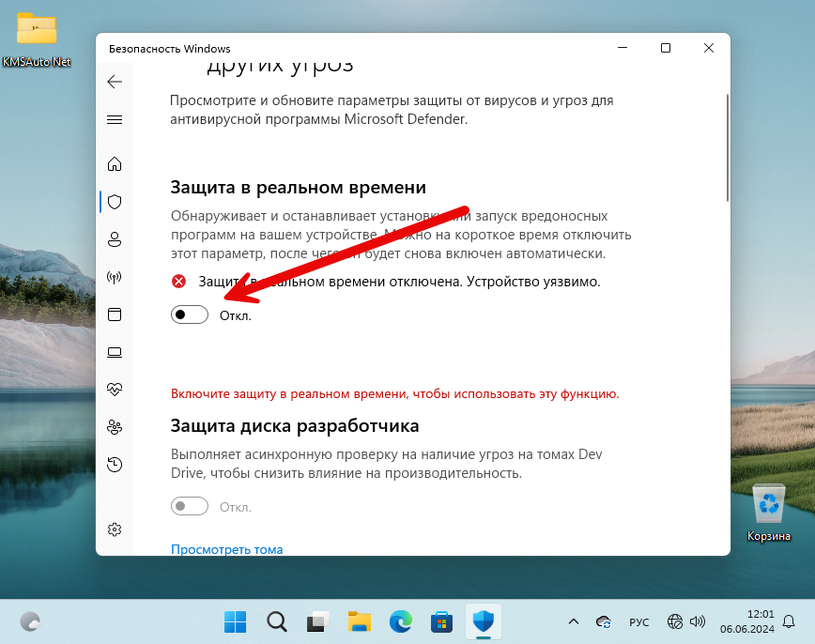Select Virus & threat protection shield icon
Screen dimensions: 815x644
(x=115, y=202)
